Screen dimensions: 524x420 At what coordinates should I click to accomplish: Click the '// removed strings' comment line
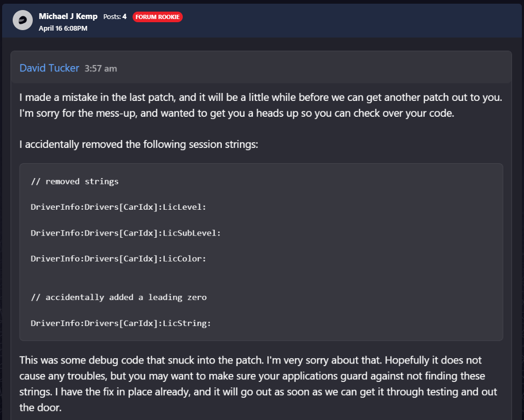pyautogui.click(x=74, y=181)
